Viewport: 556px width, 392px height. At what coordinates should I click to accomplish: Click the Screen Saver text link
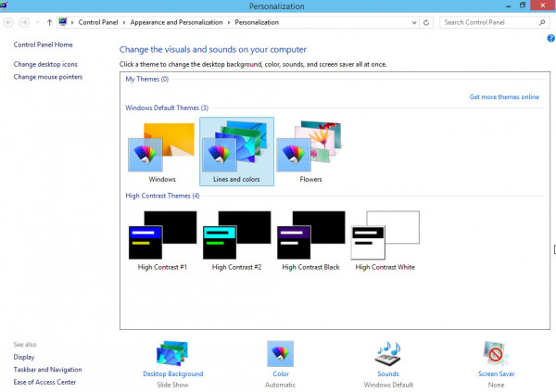coord(496,373)
